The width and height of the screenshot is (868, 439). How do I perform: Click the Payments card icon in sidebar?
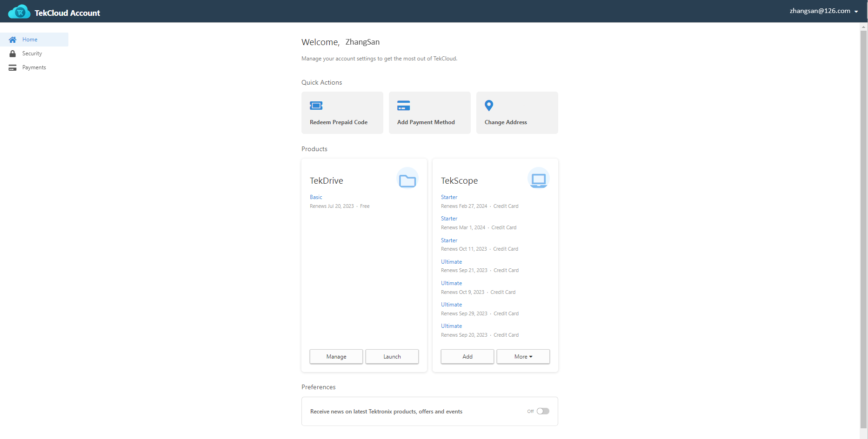(x=13, y=67)
